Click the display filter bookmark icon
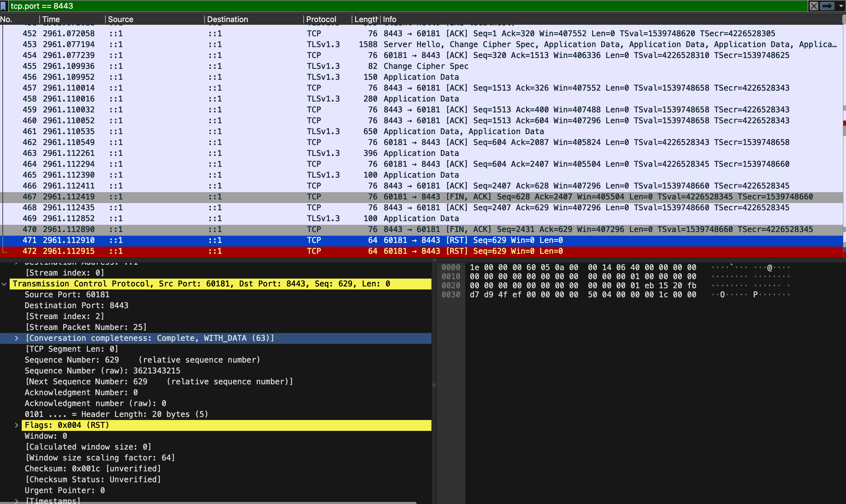Screen dimensions: 846x504 pyautogui.click(x=3, y=6)
